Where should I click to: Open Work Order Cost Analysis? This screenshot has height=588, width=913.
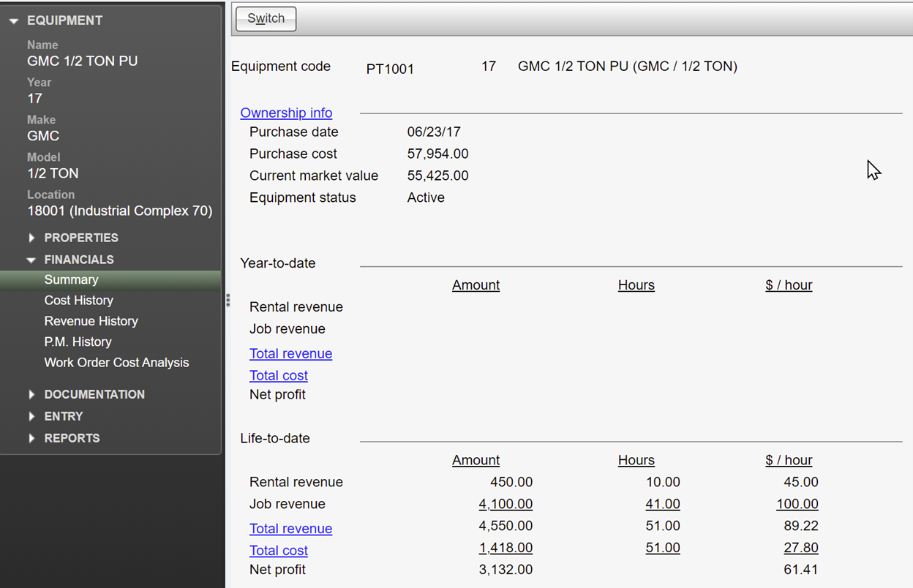116,363
